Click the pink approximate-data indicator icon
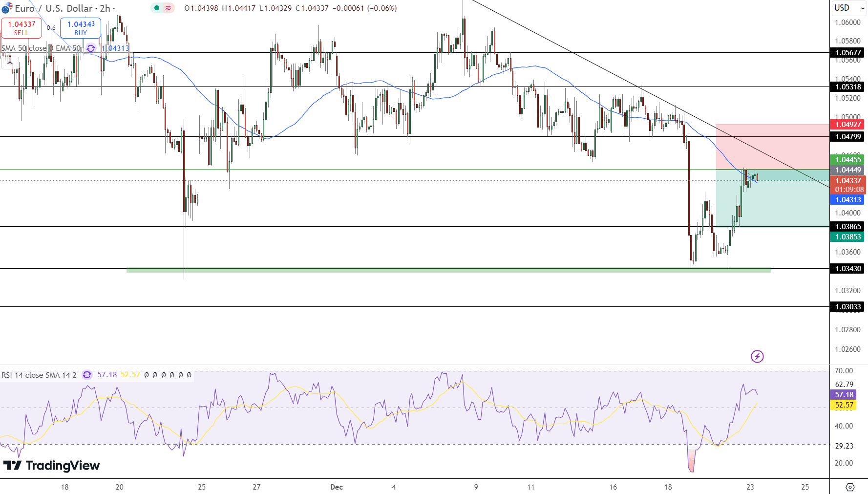The height and width of the screenshot is (494, 868). coord(169,8)
